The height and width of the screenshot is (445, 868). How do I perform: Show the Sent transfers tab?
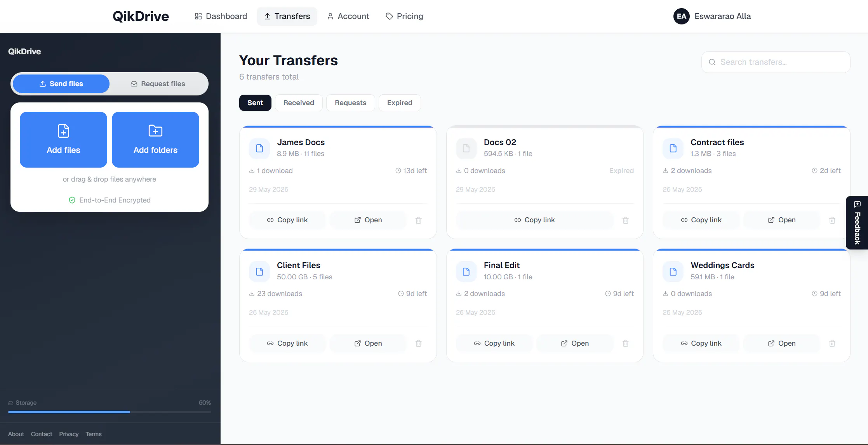255,103
